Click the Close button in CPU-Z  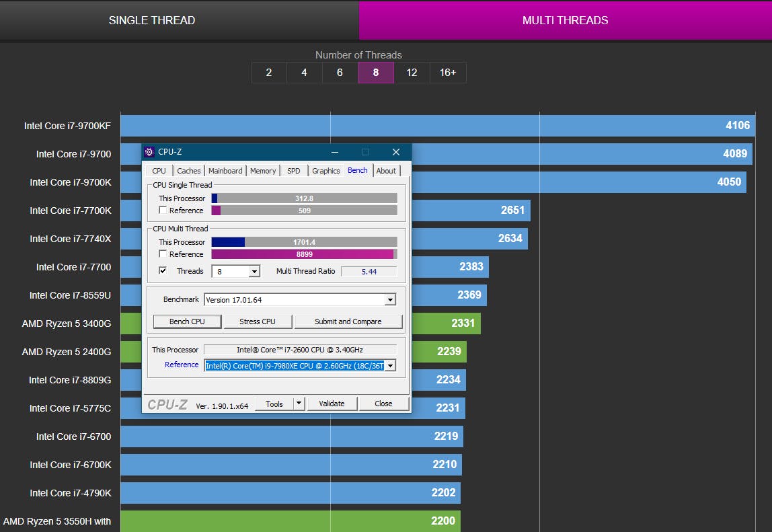[x=383, y=404]
